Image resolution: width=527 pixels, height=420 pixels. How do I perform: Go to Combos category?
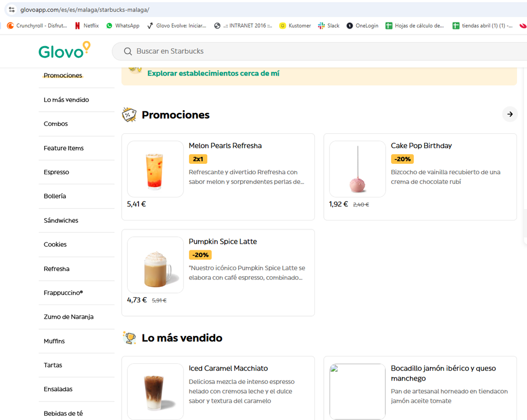coord(56,124)
